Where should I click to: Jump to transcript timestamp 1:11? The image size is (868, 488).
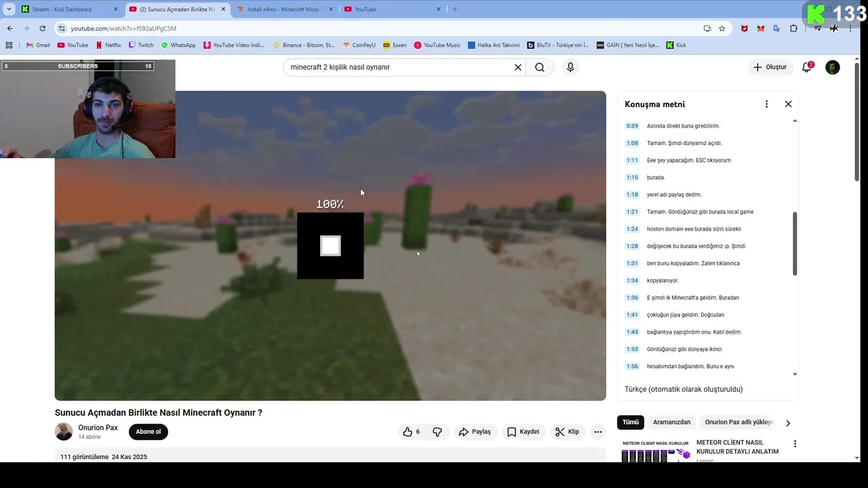tap(632, 161)
